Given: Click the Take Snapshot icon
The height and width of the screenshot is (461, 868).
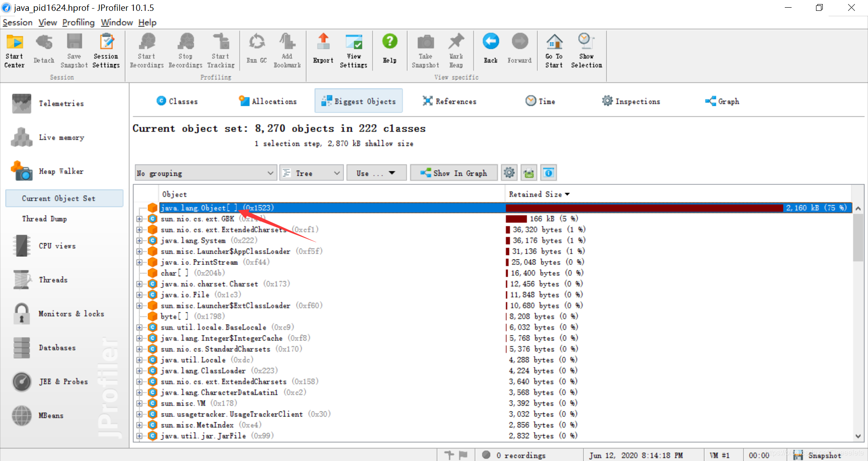Looking at the screenshot, I should [x=425, y=51].
